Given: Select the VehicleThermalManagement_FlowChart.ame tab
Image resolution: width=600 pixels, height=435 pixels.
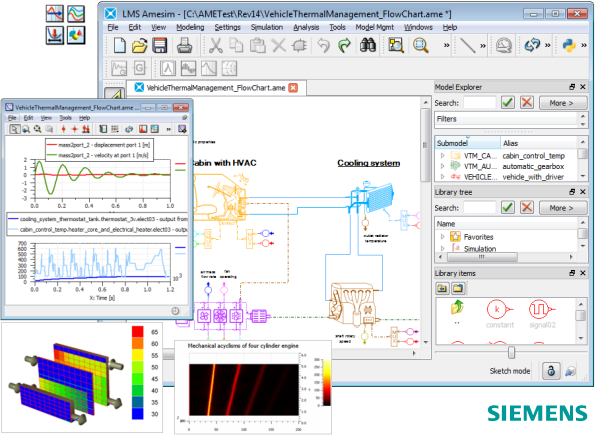Looking at the screenshot, I should pos(216,88).
